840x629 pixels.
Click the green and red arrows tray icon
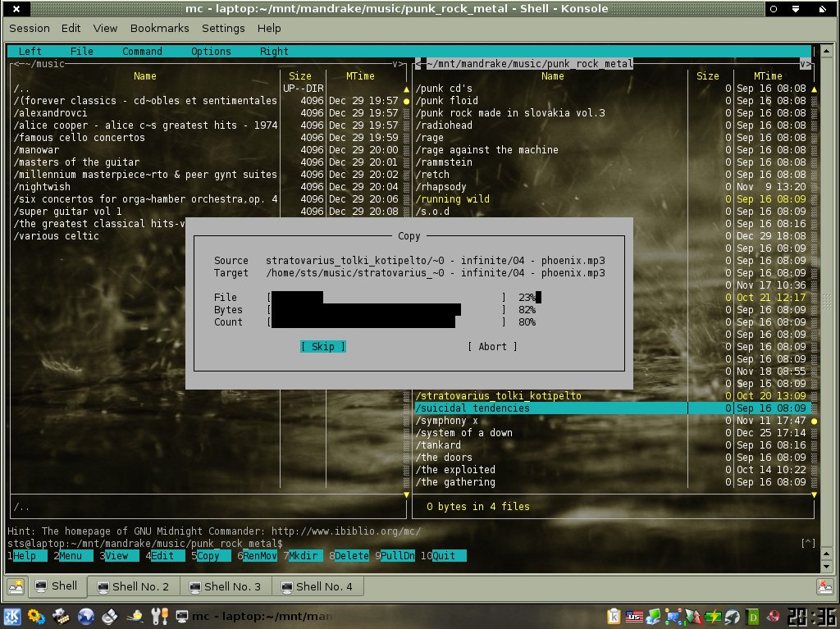692,618
